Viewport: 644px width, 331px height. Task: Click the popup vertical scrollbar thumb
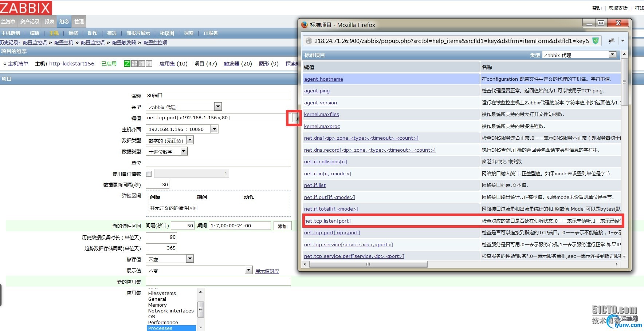coord(624,81)
